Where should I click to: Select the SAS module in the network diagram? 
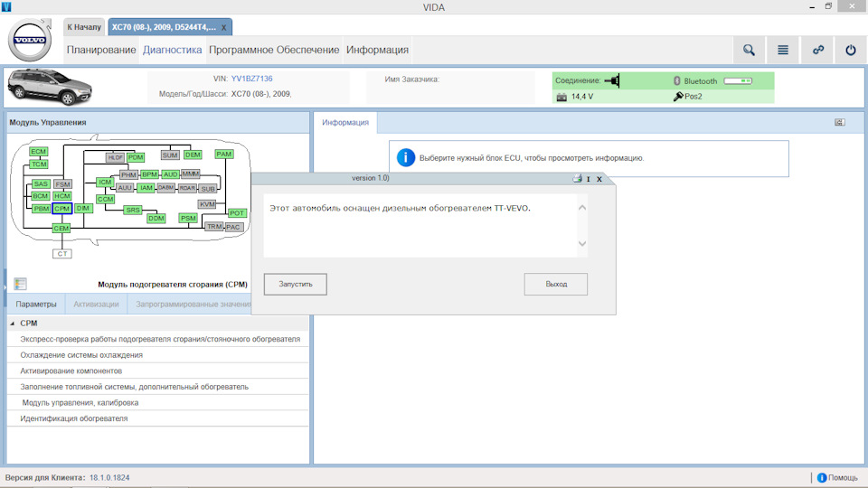41,183
